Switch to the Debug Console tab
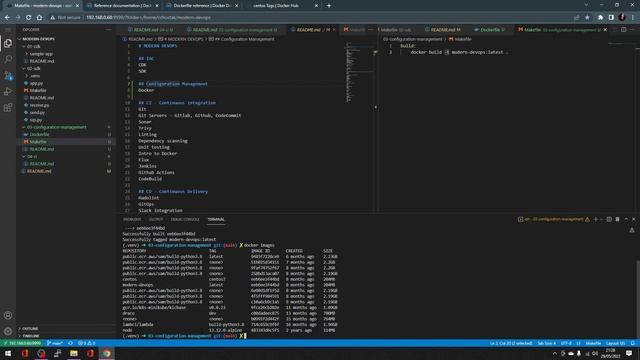Image resolution: width=640 pixels, height=360 pixels. [185, 220]
